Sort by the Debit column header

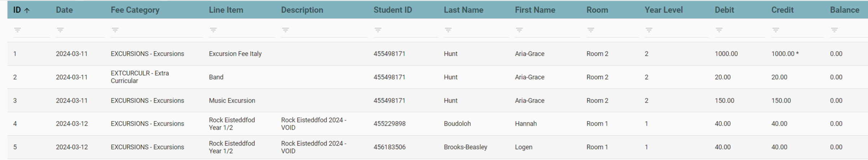click(724, 10)
